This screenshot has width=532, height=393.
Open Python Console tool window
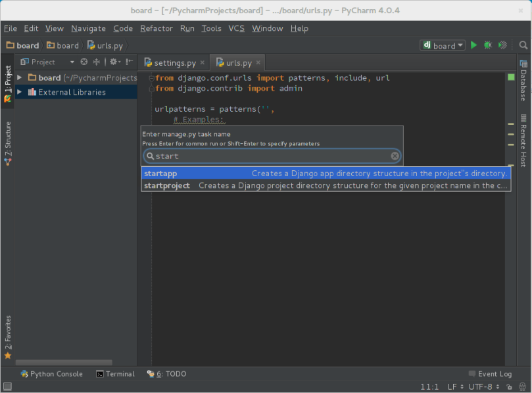coord(51,374)
